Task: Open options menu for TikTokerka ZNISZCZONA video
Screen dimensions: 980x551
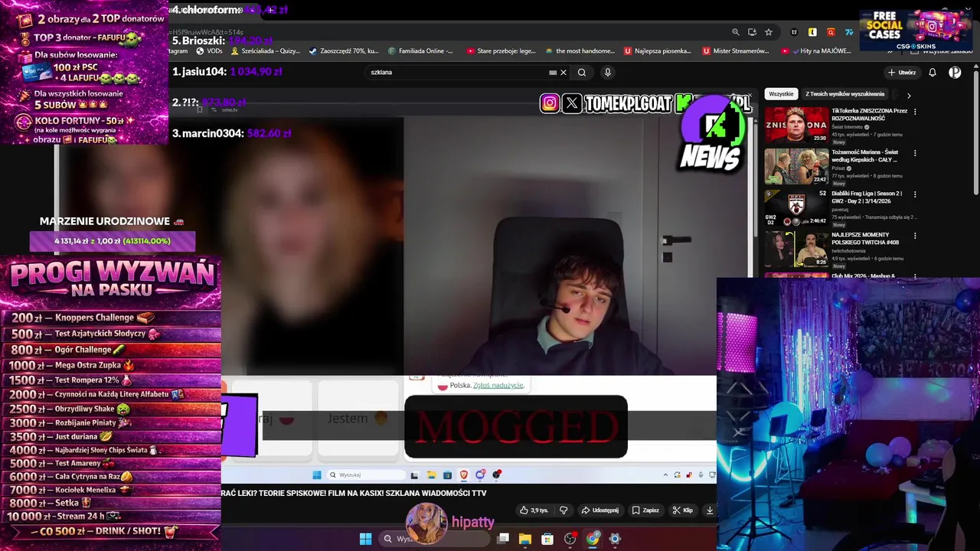Action: click(915, 112)
